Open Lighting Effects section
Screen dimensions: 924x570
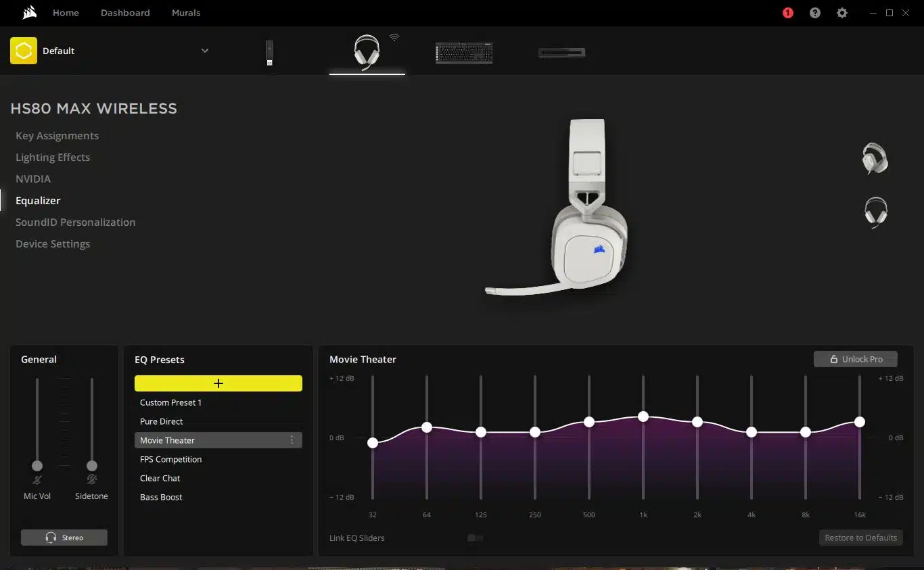(x=53, y=158)
